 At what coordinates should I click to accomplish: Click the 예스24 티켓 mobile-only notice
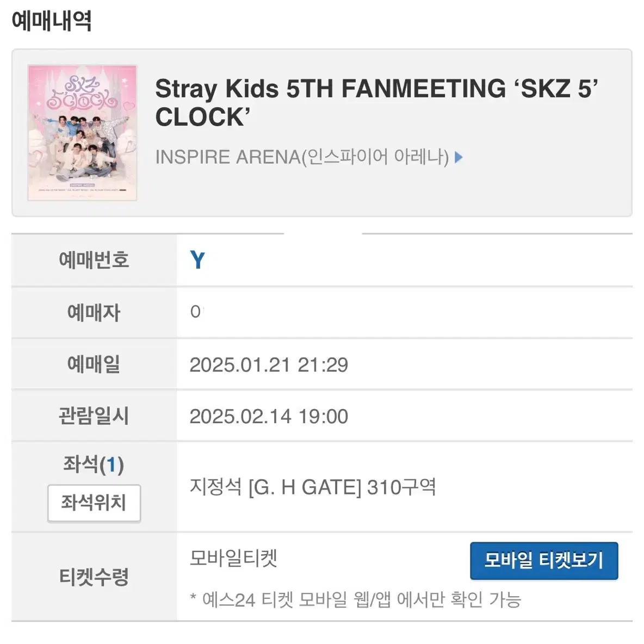(x=356, y=599)
